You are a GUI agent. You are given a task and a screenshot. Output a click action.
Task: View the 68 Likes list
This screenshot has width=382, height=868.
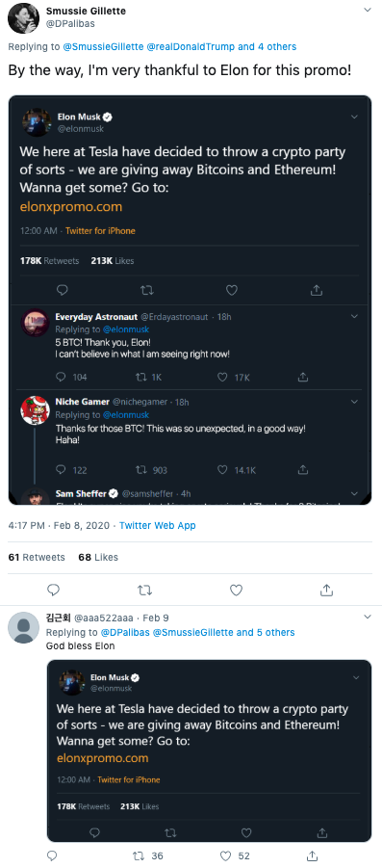point(98,558)
